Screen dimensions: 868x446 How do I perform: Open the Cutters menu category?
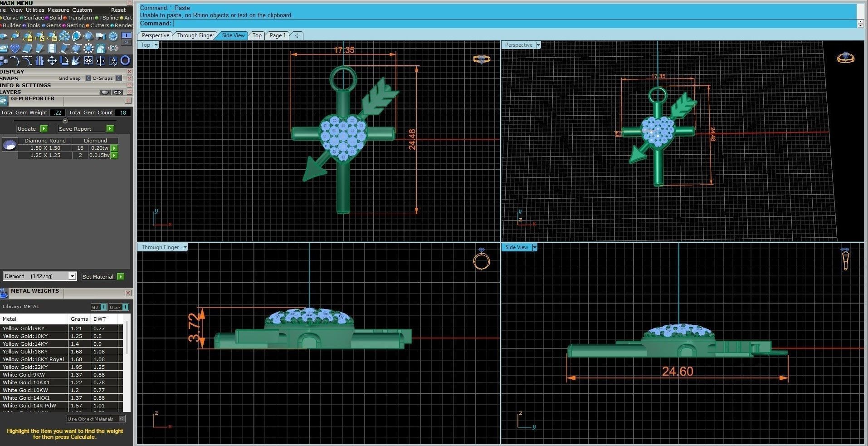pos(99,25)
